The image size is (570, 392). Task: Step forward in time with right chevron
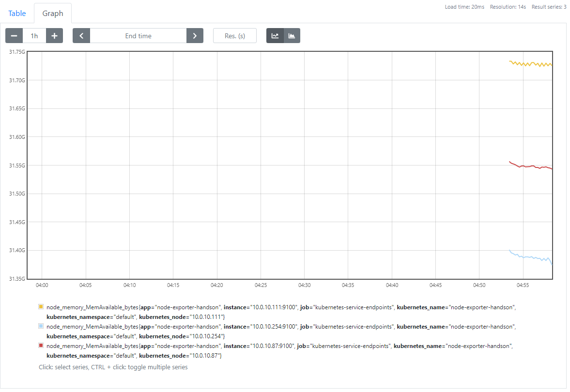click(195, 36)
